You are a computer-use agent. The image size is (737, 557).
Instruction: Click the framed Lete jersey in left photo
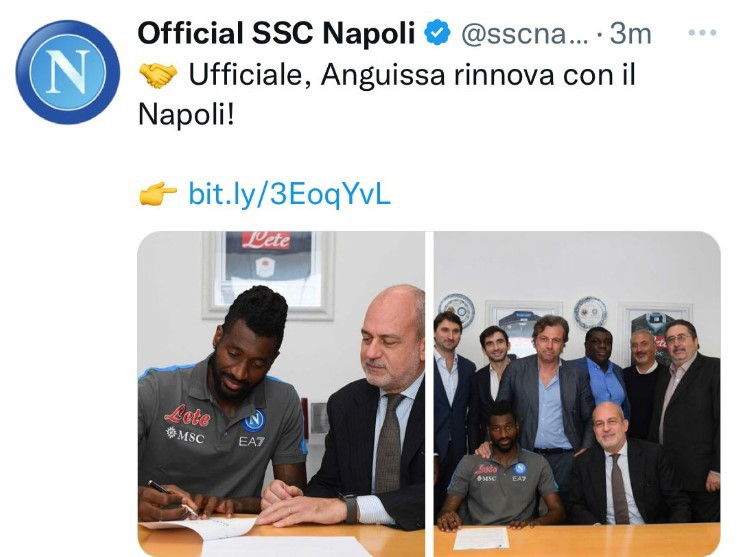pyautogui.click(x=268, y=274)
